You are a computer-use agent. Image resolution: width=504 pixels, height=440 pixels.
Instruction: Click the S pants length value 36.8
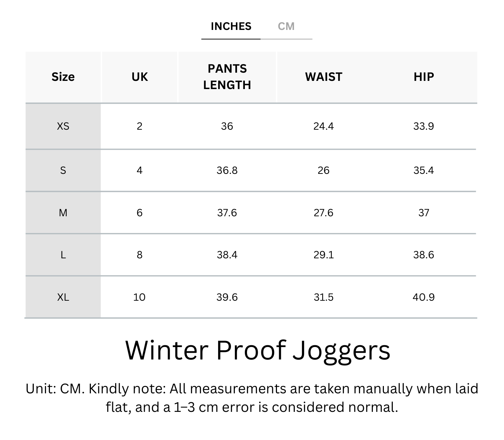click(x=227, y=170)
